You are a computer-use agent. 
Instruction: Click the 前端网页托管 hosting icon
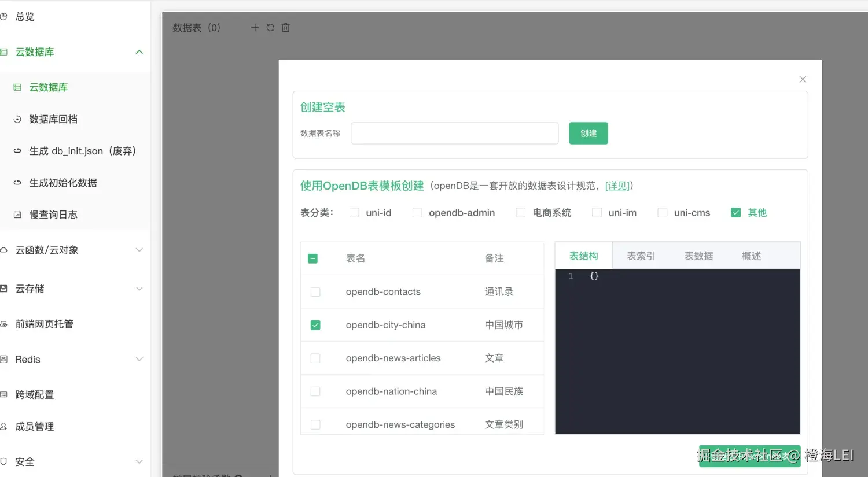coord(3,324)
